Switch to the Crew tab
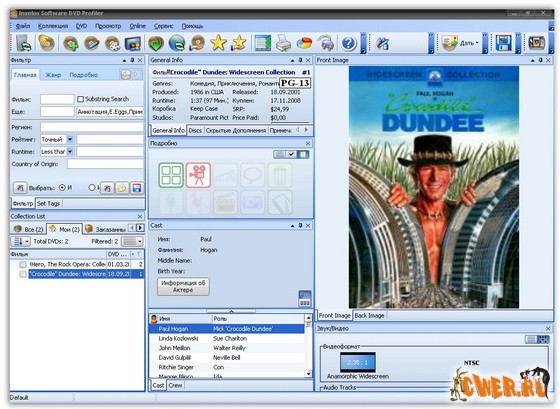Image resolution: width=560 pixels, height=409 pixels. (175, 385)
